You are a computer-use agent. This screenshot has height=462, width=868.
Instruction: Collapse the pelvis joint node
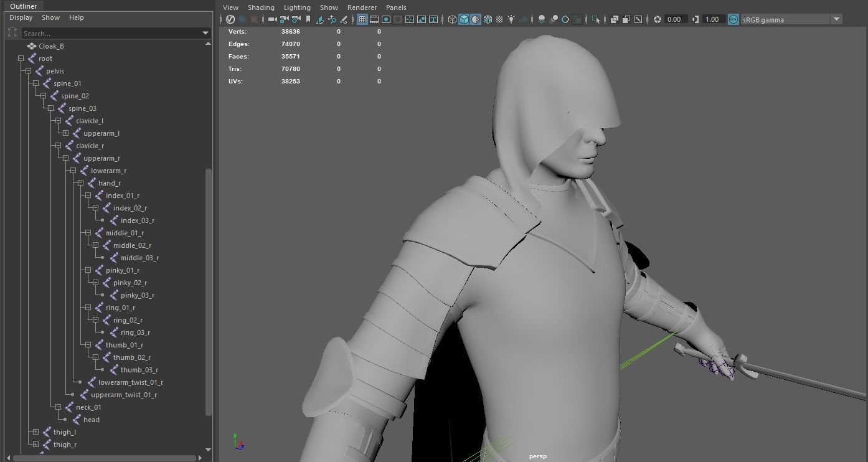28,71
